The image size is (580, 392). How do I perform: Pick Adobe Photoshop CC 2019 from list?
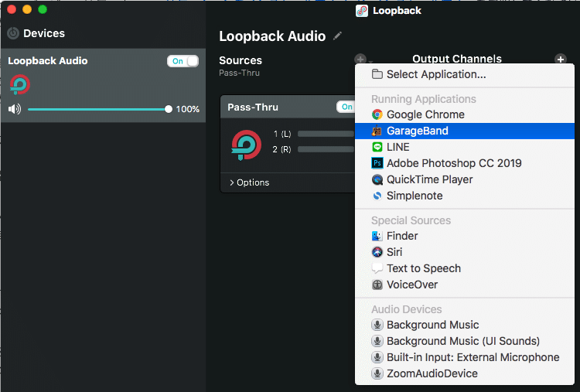[454, 163]
